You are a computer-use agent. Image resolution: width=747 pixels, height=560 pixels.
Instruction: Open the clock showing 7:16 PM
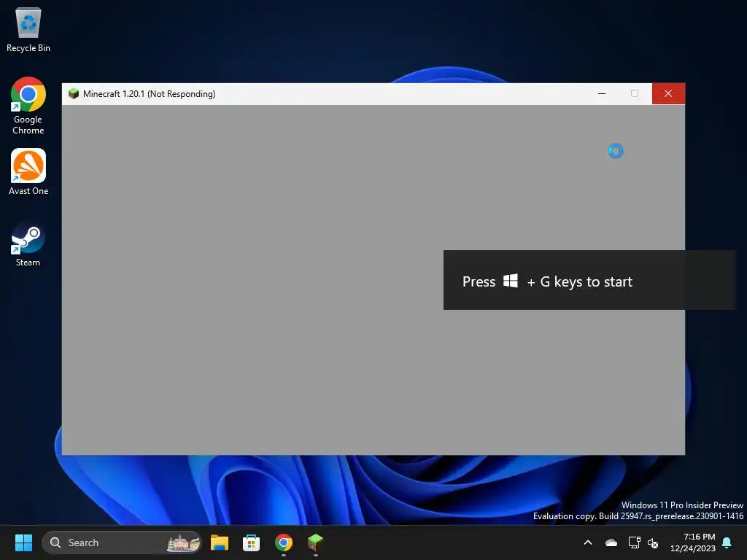click(x=693, y=542)
